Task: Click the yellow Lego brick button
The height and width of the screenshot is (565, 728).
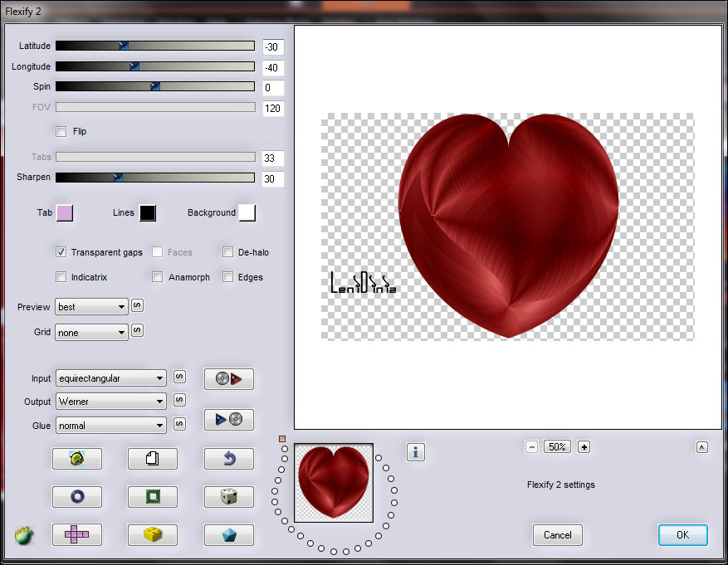Action: tap(152, 535)
